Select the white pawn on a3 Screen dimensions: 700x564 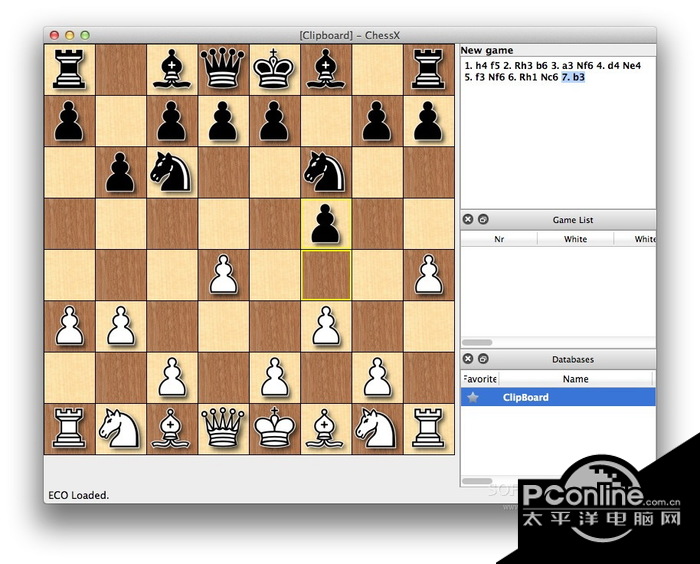point(70,326)
